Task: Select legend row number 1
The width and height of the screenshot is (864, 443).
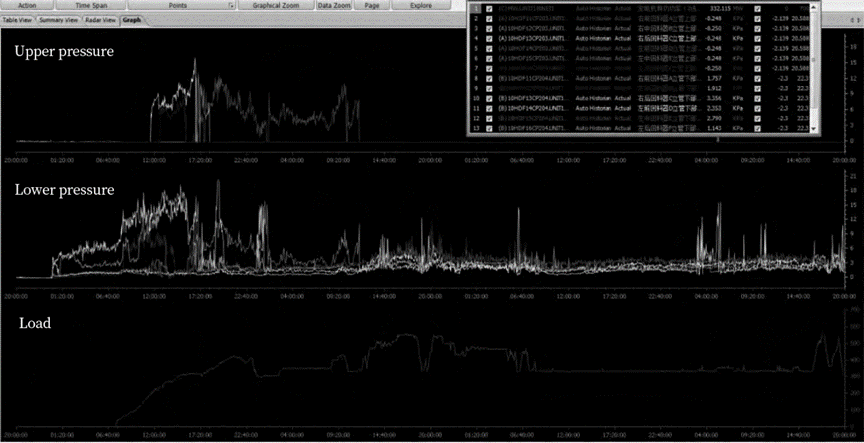Action: coord(476,9)
